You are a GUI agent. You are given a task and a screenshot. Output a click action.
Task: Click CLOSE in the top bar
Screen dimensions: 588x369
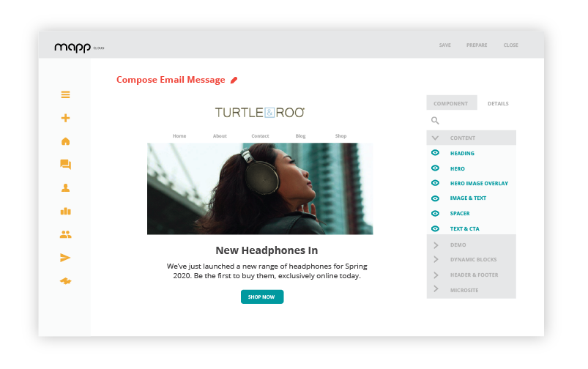point(511,45)
